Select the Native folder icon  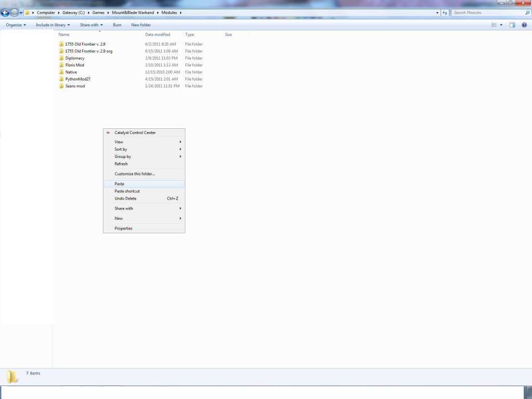pos(61,72)
